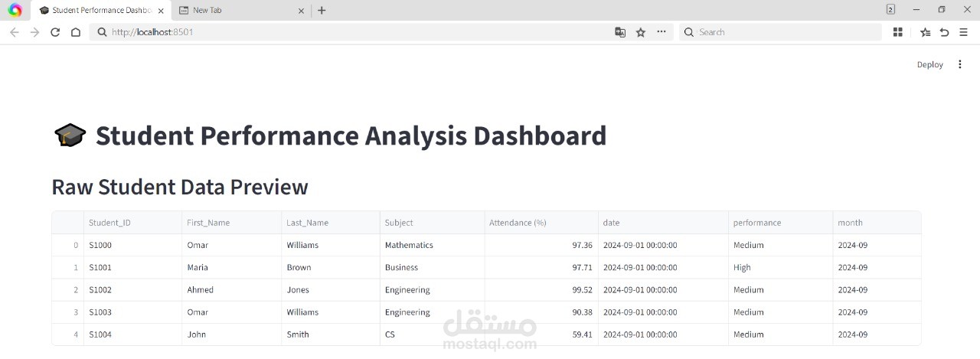This screenshot has width=980, height=359.
Task: Click the last name Smith
Action: [x=331, y=334]
